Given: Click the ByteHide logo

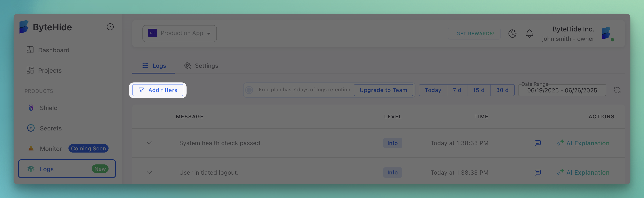Looking at the screenshot, I should pos(45,27).
